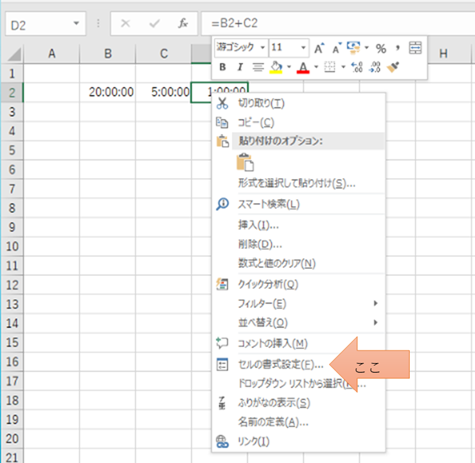Select row 2 header
Screen dimensions: 475x463
coord(12,92)
